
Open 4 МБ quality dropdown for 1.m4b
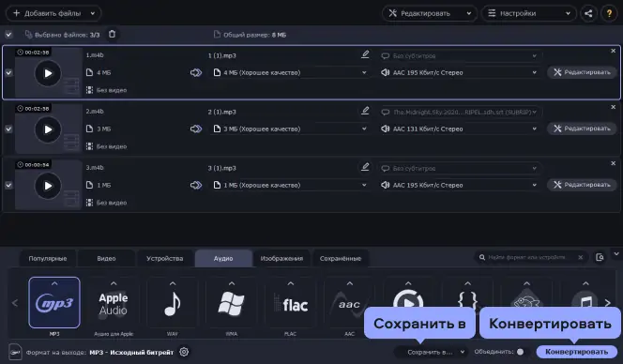pos(290,73)
